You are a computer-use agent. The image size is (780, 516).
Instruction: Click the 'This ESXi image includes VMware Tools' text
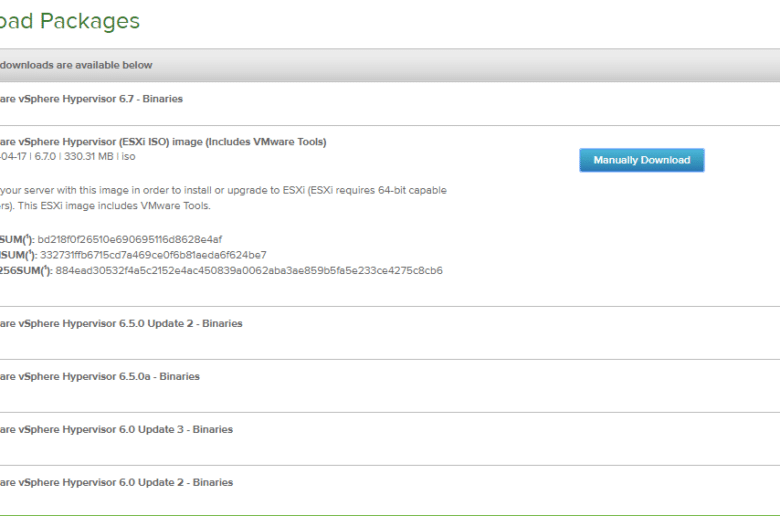coord(114,206)
